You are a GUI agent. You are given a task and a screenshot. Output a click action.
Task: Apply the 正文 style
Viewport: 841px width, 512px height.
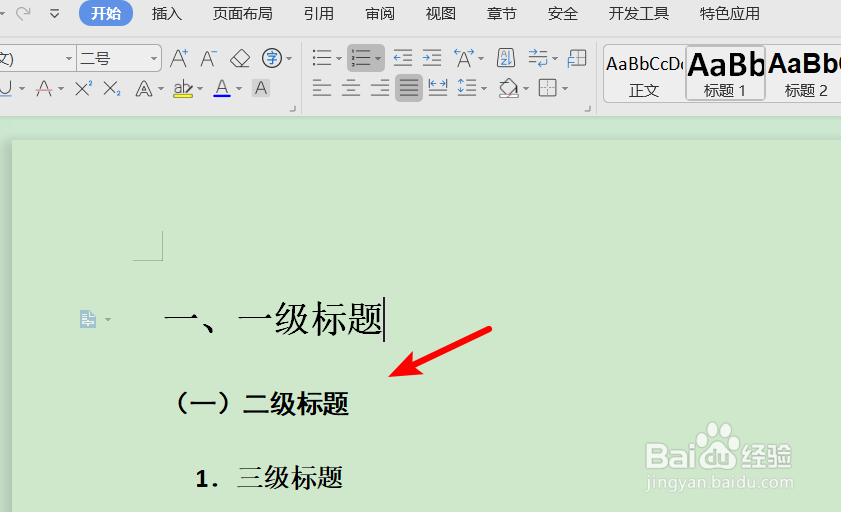coord(644,74)
